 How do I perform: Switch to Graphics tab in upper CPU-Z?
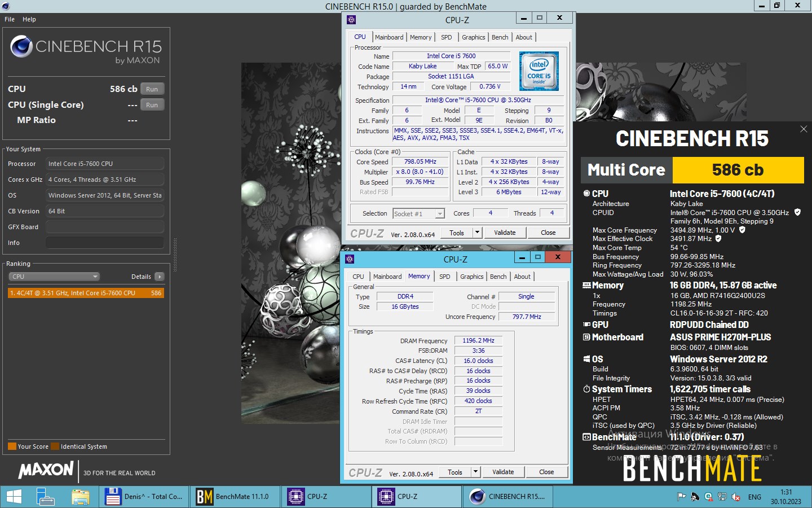tap(474, 37)
